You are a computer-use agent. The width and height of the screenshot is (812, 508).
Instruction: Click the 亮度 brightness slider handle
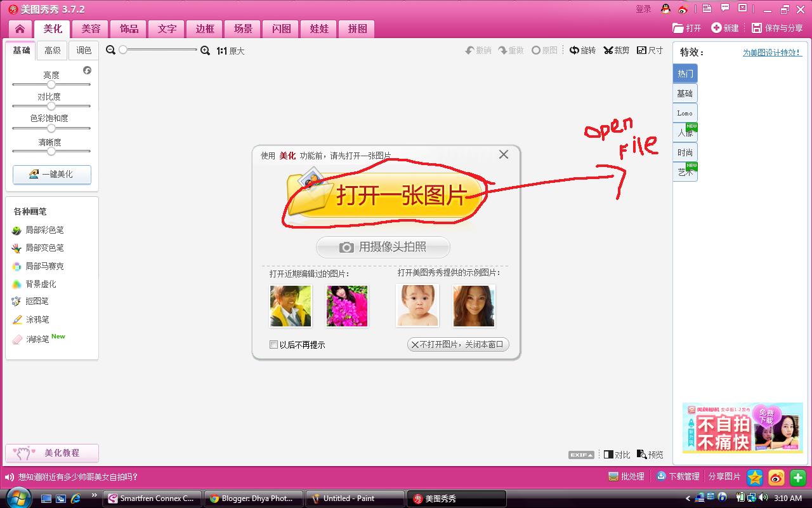click(x=51, y=84)
